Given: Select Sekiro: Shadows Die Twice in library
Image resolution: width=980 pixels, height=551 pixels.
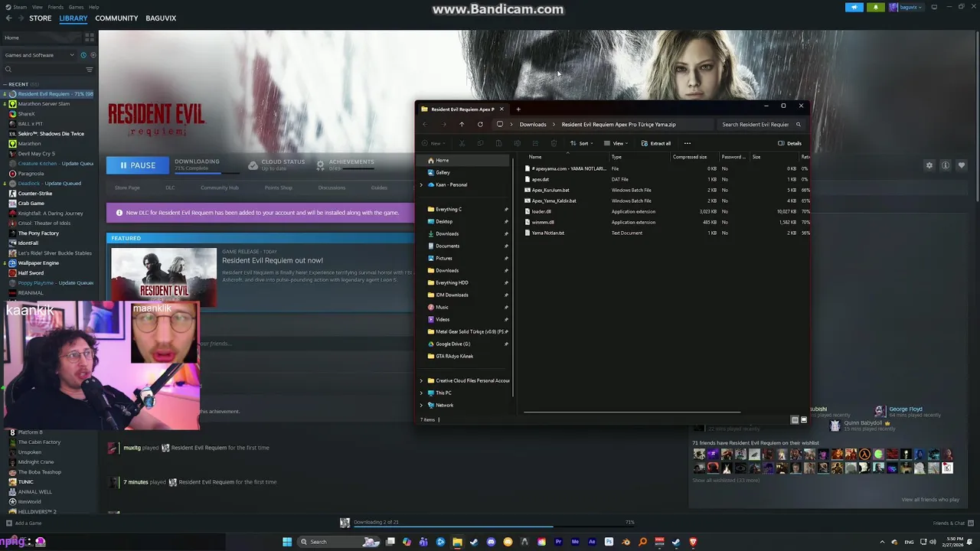Looking at the screenshot, I should click(51, 134).
